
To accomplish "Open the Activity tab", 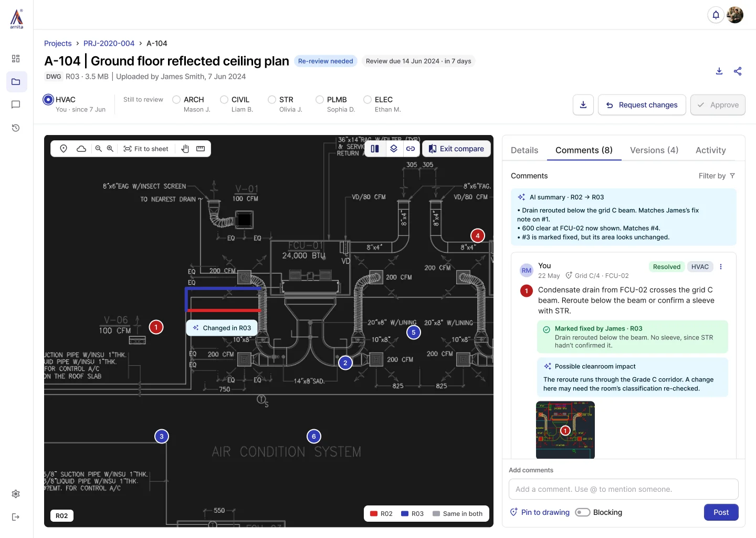I will 711,150.
